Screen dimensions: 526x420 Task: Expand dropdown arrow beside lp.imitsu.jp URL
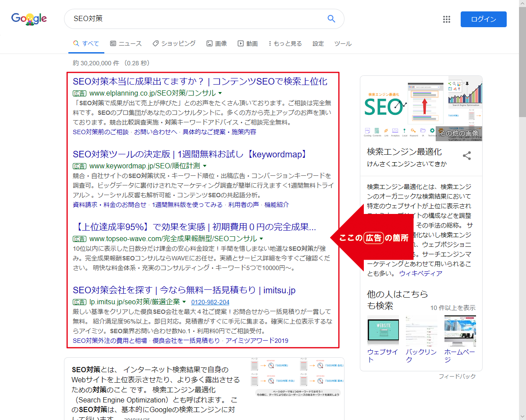[184, 302]
